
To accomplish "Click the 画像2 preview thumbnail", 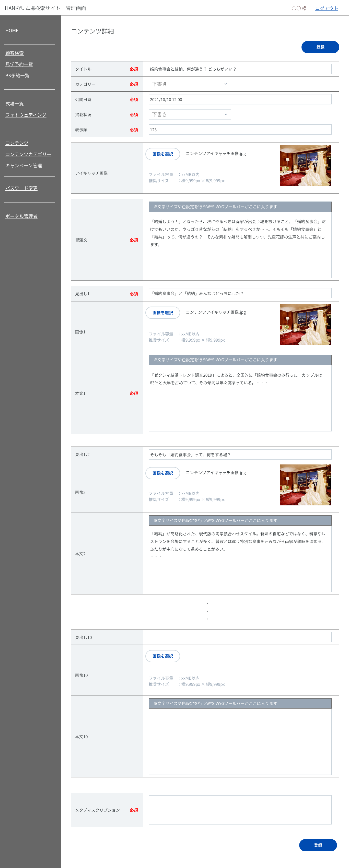I will [x=305, y=485].
